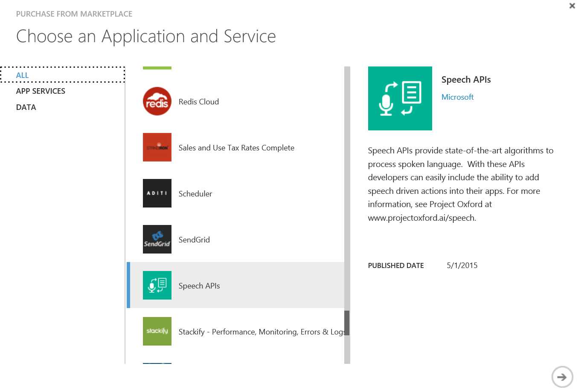The height and width of the screenshot is (392, 584).
Task: Click the StrikeIron Sales Tax icon
Action: [157, 147]
